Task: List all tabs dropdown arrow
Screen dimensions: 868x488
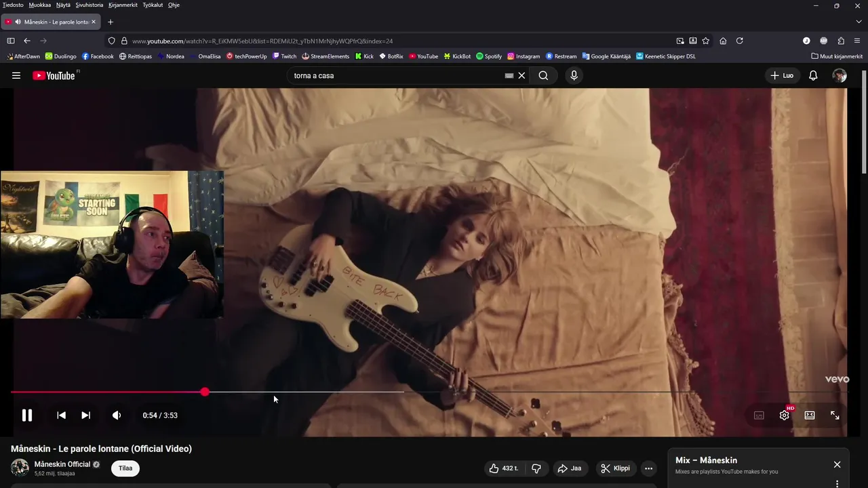Action: click(859, 22)
